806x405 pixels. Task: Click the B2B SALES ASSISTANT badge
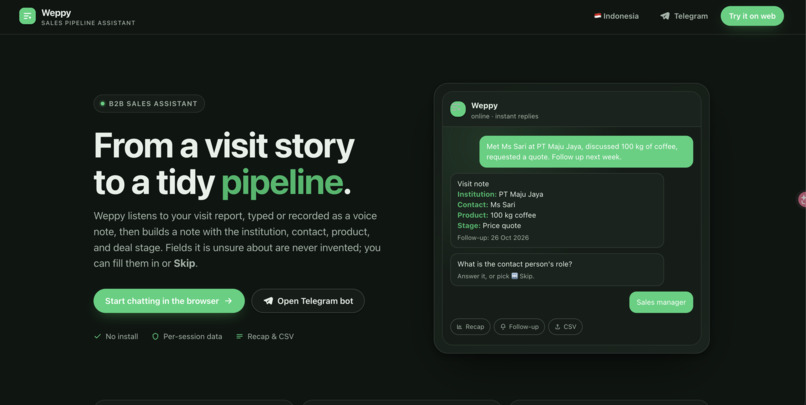pos(149,104)
